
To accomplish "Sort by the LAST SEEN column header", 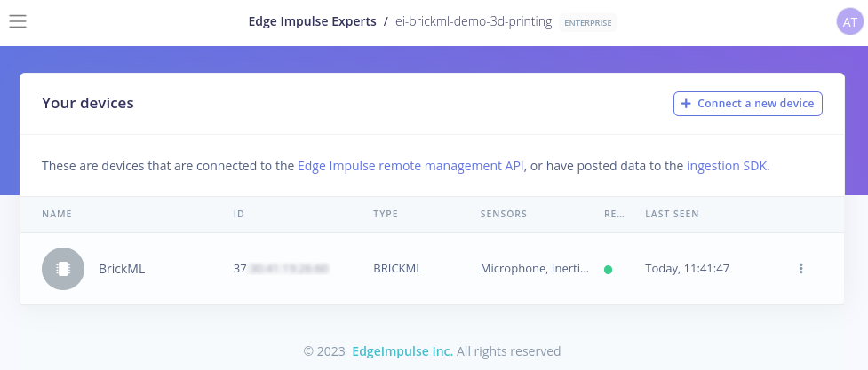I will point(672,214).
